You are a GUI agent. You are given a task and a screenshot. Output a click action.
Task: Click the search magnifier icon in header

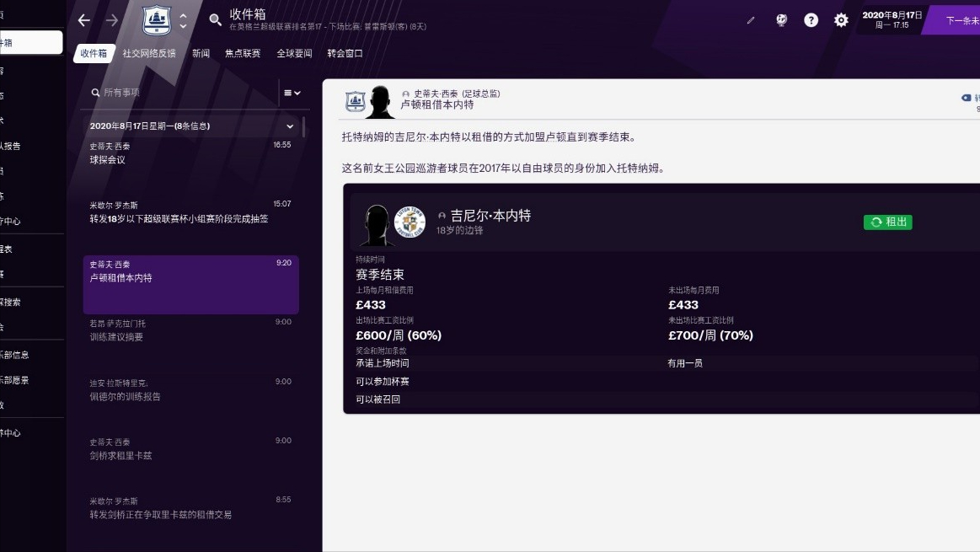pyautogui.click(x=215, y=19)
